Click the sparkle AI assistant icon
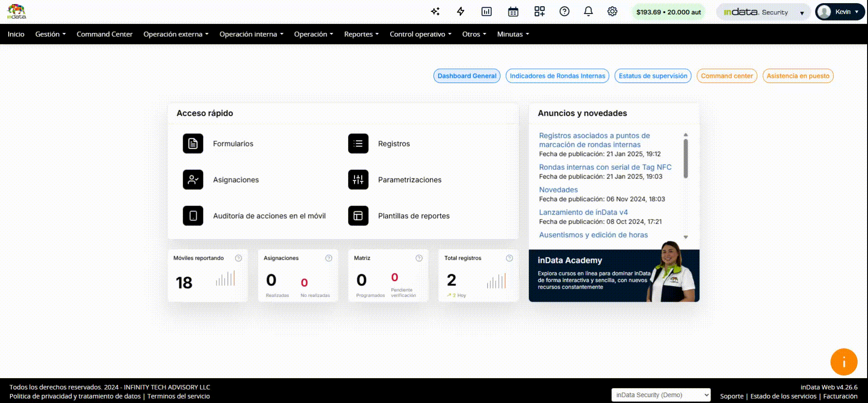This screenshot has width=868, height=403. [435, 12]
